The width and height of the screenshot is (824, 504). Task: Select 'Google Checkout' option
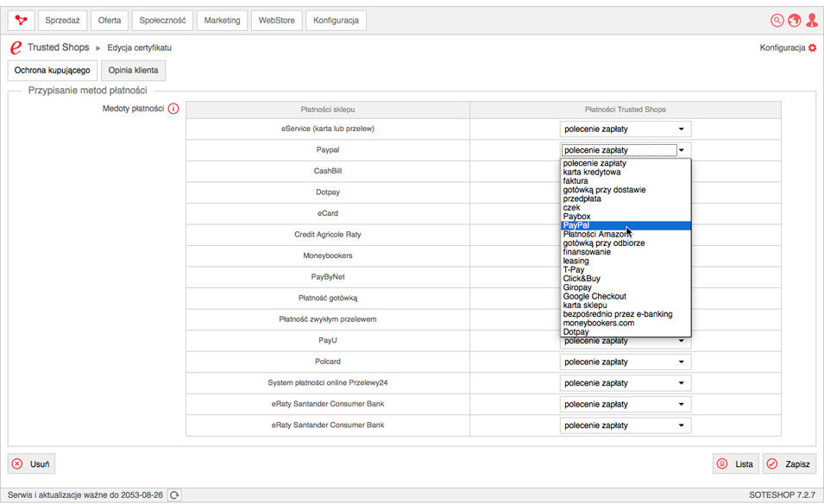626,296
